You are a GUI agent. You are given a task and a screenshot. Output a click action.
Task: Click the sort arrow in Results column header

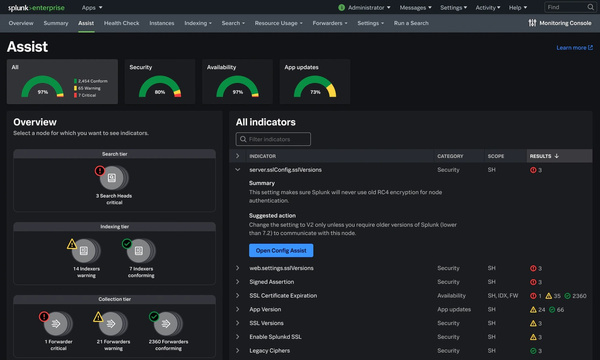556,156
